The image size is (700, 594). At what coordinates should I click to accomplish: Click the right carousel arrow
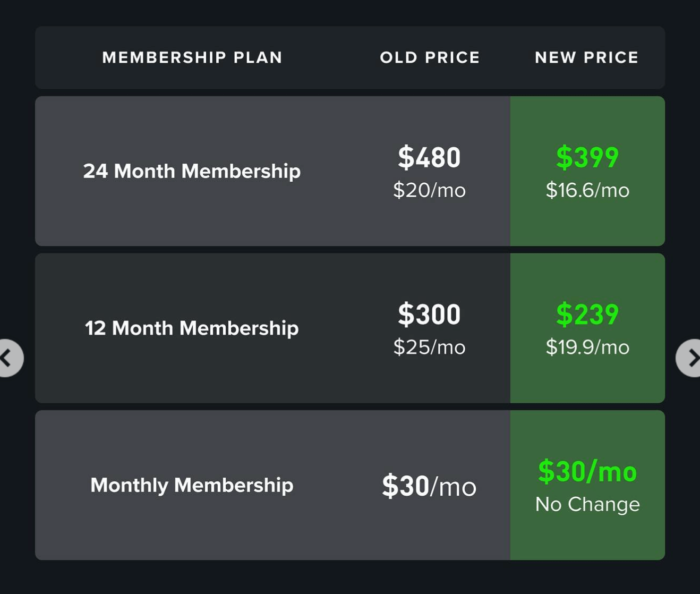[692, 358]
